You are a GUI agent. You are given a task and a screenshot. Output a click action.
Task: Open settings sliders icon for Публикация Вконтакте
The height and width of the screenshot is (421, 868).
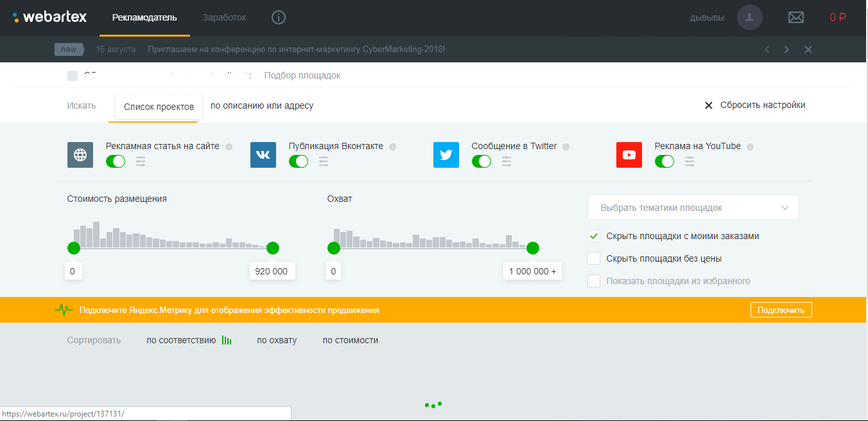click(324, 161)
